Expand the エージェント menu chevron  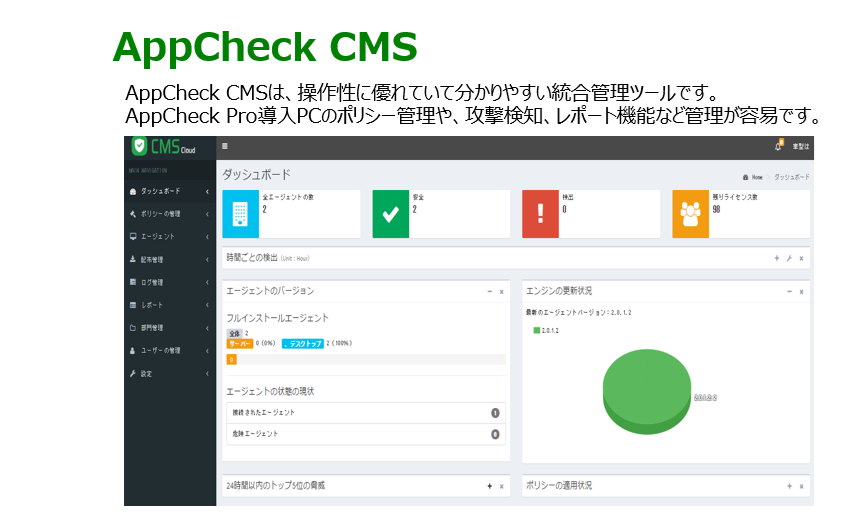click(207, 237)
